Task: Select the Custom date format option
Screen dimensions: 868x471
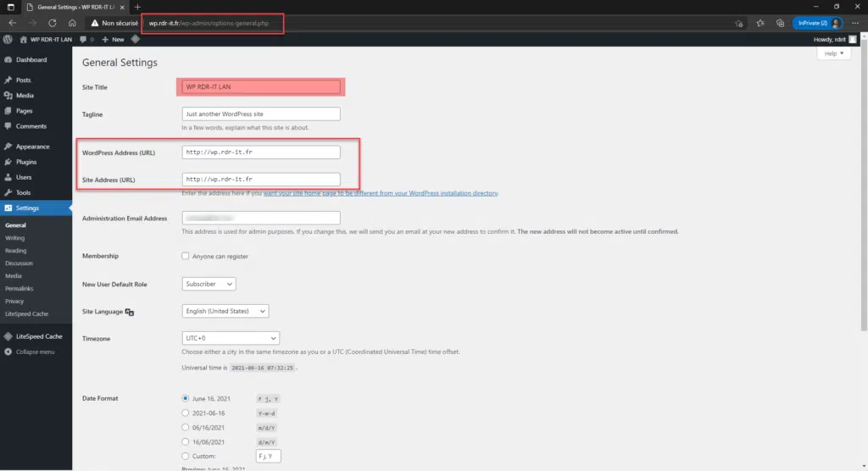Action: pos(186,456)
